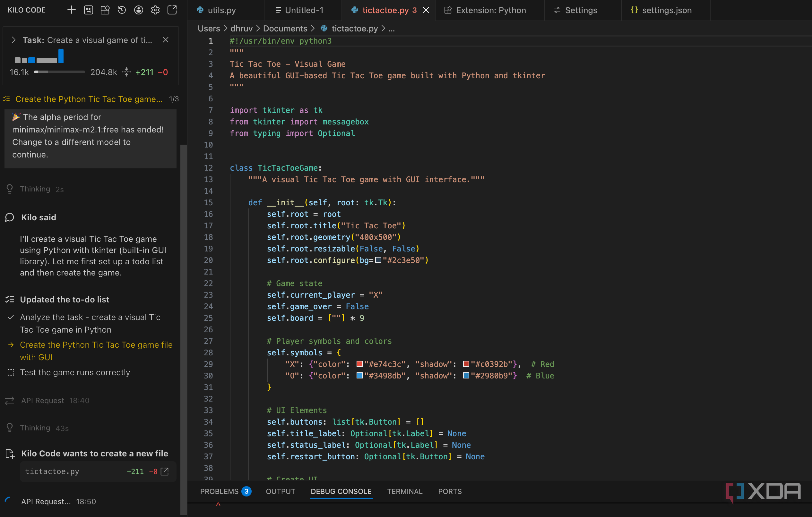This screenshot has height=517, width=812.
Task: Close the tictactoe.py tab
Action: (426, 10)
